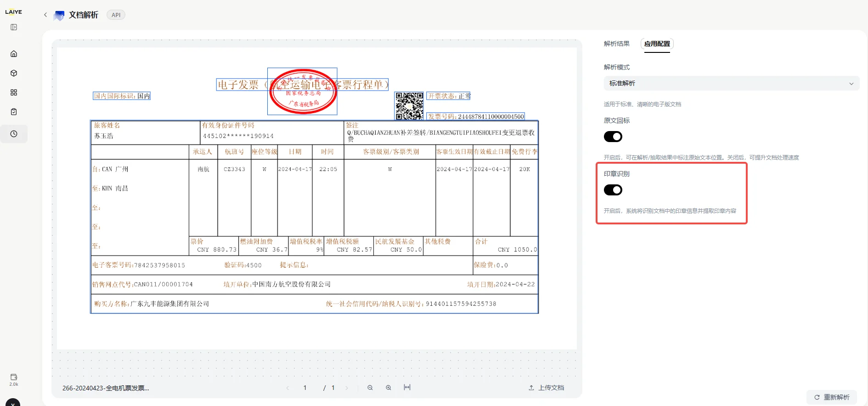Screen dimensions: 868x406
Task: Open the clock history icon
Action: (x=14, y=134)
